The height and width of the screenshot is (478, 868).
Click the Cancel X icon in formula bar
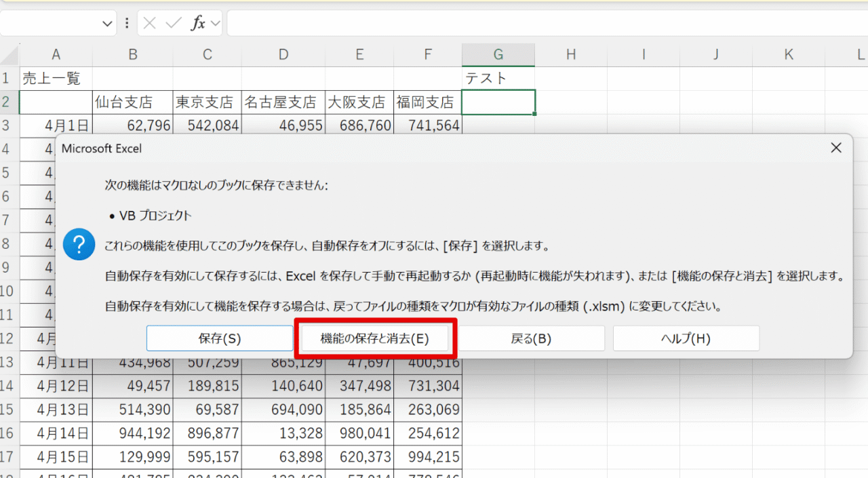pos(150,23)
